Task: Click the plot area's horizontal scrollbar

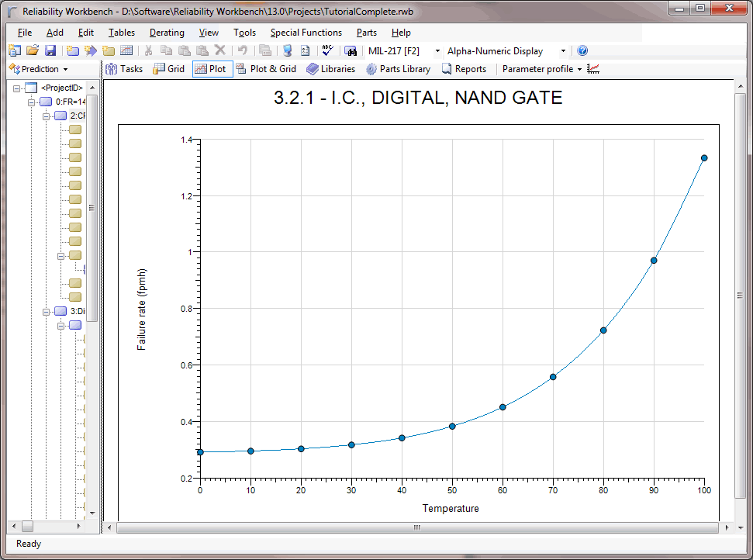Action: coord(416,527)
